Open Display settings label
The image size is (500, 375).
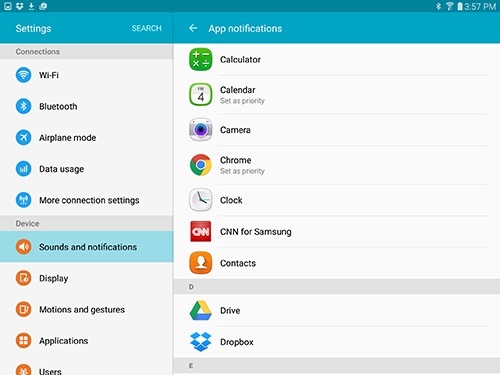coord(54,278)
